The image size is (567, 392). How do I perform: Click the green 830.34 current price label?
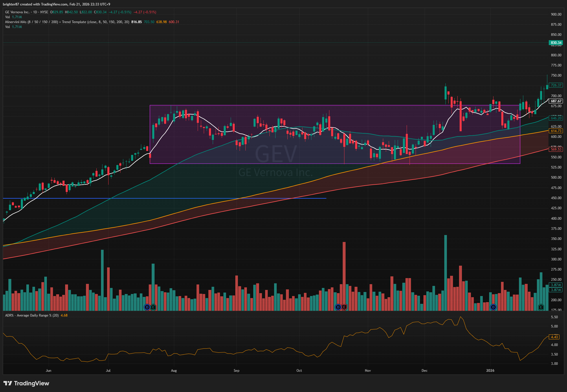coord(556,43)
